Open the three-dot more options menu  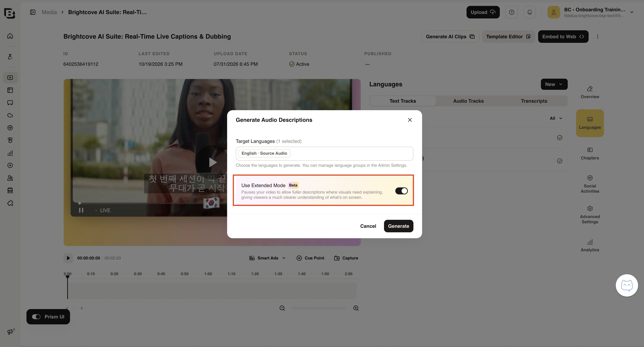tap(598, 37)
